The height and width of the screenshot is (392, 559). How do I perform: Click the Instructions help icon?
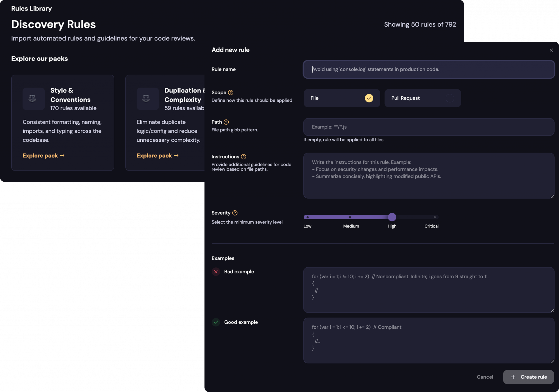point(243,157)
